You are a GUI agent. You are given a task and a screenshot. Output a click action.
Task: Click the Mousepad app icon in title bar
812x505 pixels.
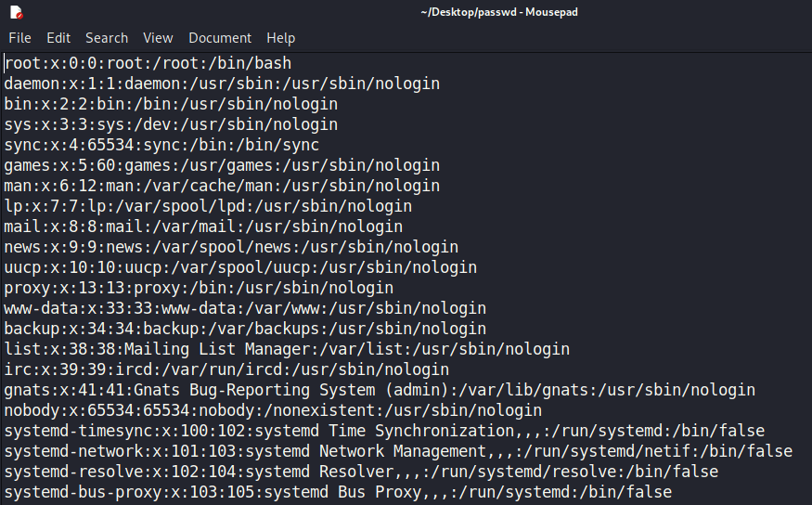(x=17, y=12)
